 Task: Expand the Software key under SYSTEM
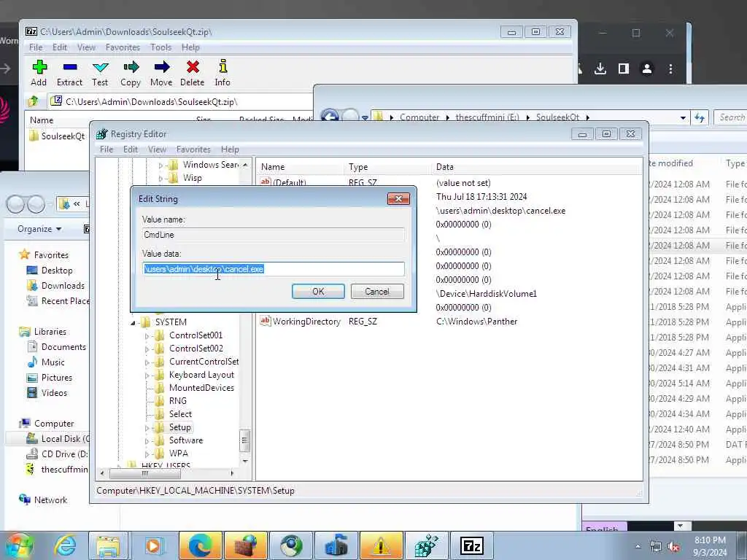(147, 441)
